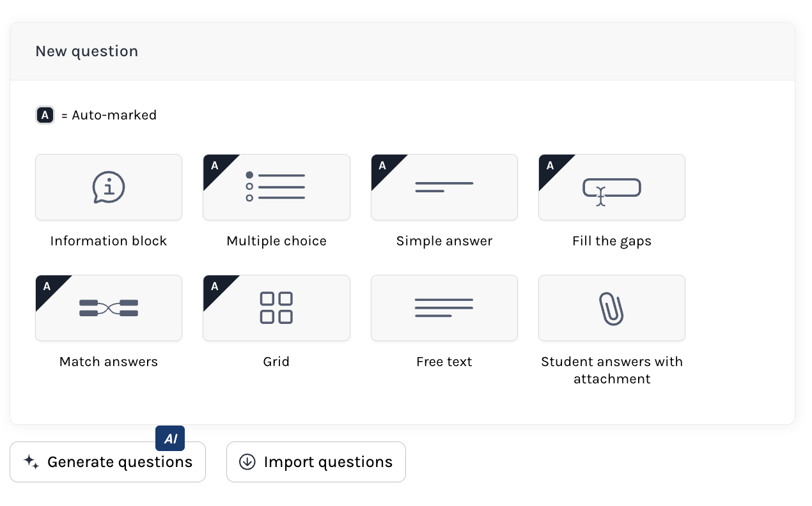Click the auto-marked corner badge on Multiple choice
This screenshot has width=812, height=506.
pos(213,165)
